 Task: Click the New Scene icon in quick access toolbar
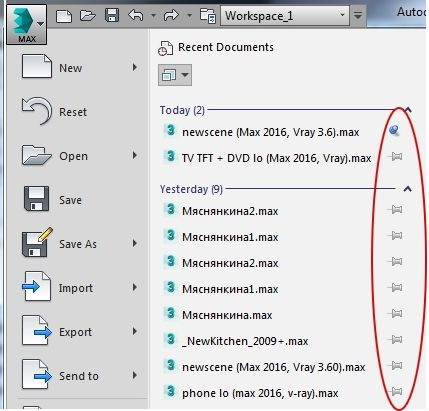click(64, 16)
